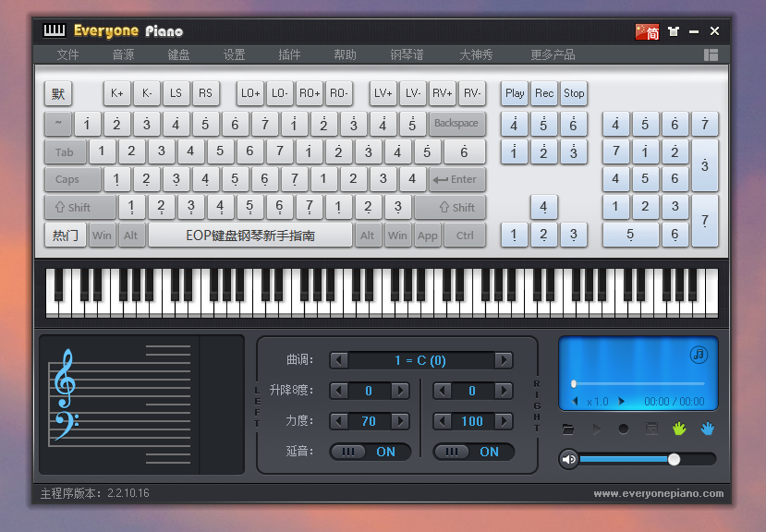Click the Rec button
The width and height of the screenshot is (766, 532).
[x=544, y=93]
